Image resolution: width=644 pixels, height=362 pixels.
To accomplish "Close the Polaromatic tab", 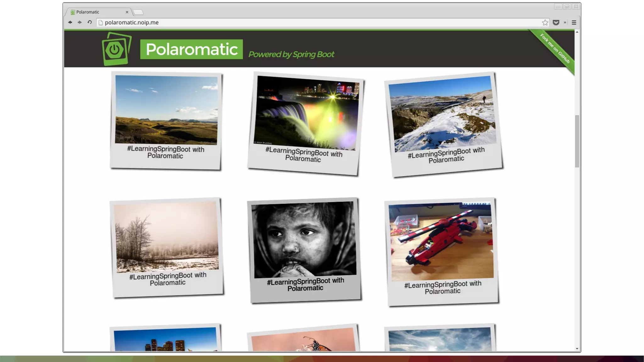I will [x=127, y=12].
